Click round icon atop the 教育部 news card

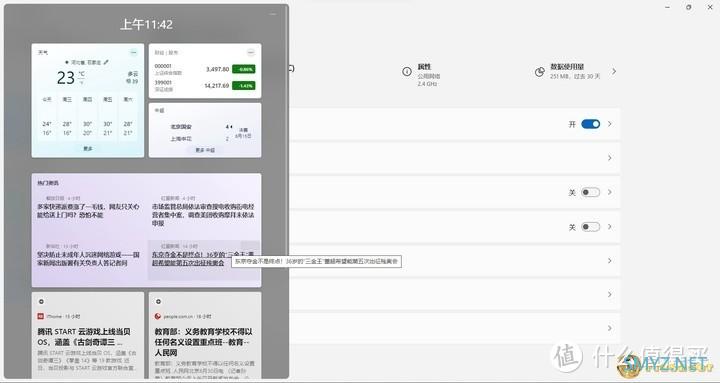pos(158,302)
